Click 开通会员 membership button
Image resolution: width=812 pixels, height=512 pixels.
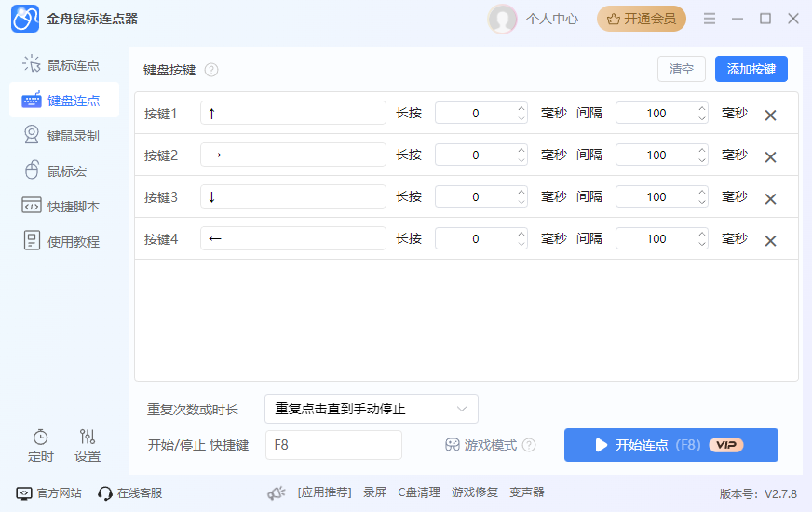point(641,20)
